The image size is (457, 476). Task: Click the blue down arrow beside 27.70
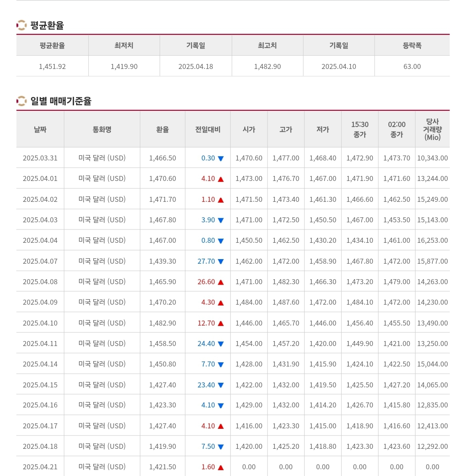point(221,262)
